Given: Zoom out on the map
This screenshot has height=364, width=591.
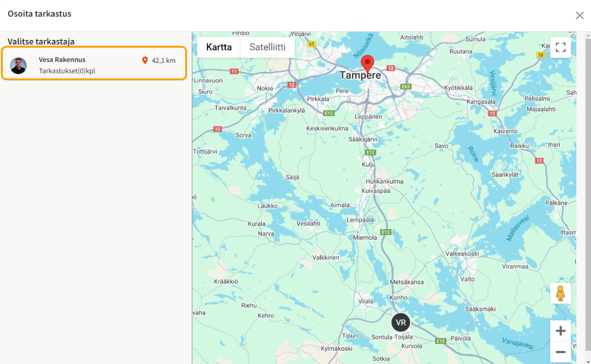Looking at the screenshot, I should pos(560,352).
